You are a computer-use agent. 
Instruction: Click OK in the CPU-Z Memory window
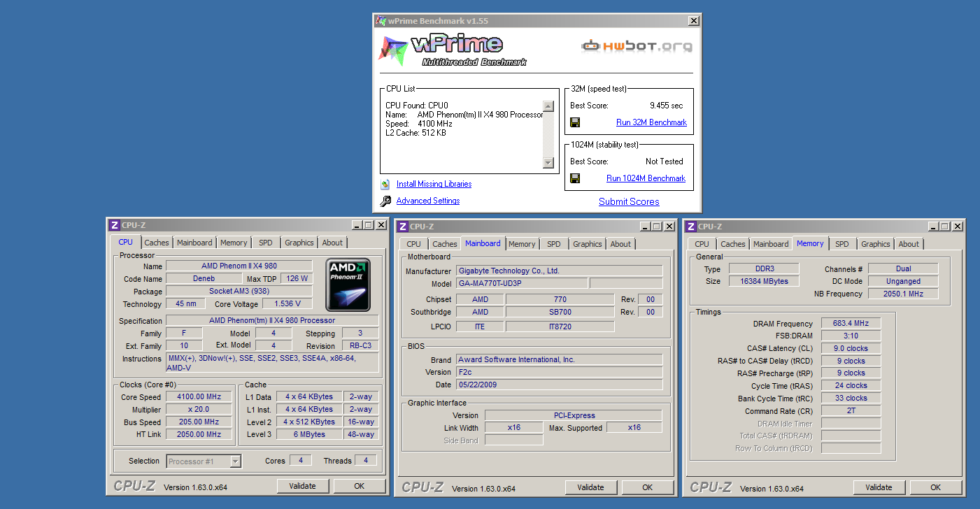point(936,487)
